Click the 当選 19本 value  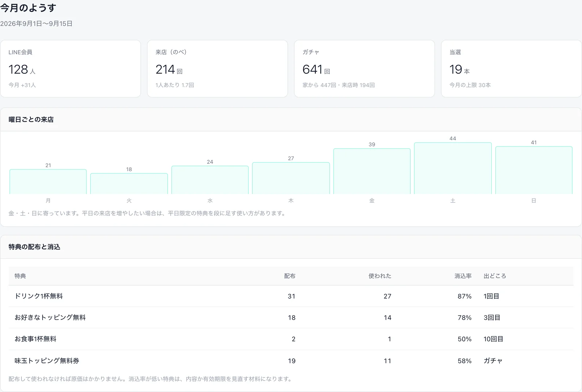pyautogui.click(x=459, y=69)
